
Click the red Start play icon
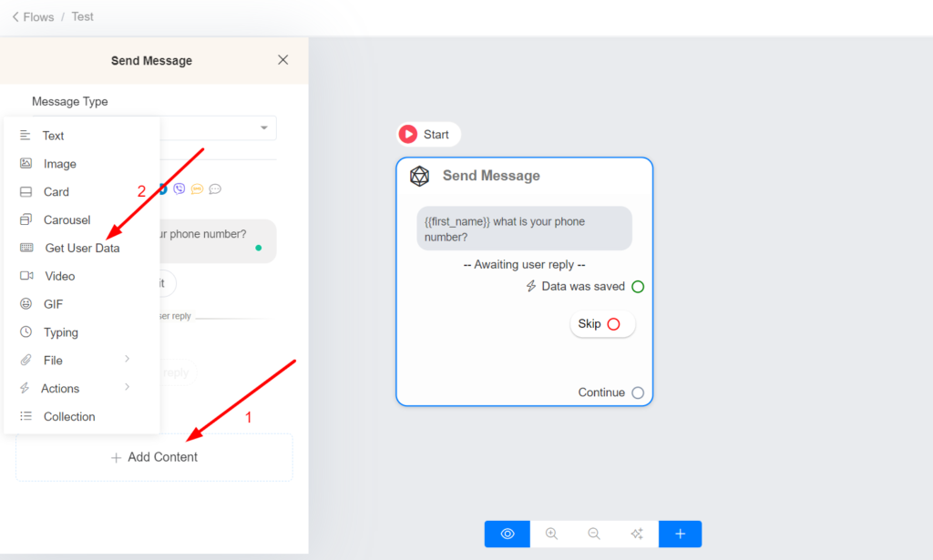pos(407,135)
